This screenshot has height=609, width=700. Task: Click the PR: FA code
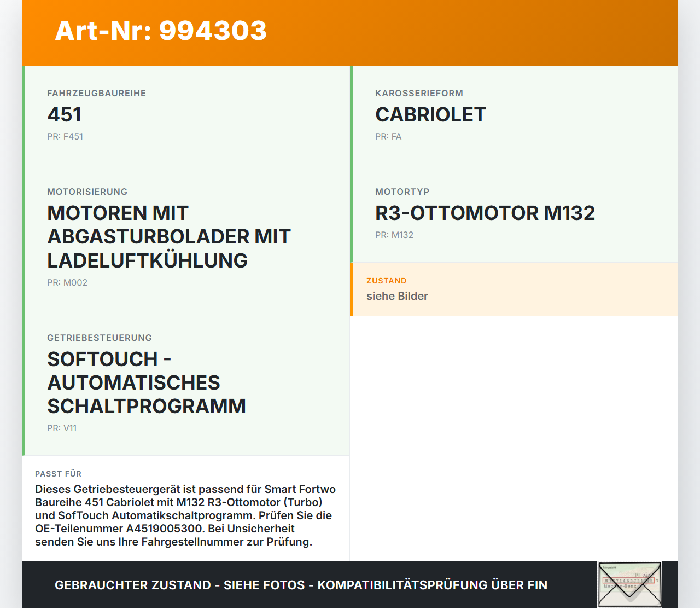coord(388,136)
